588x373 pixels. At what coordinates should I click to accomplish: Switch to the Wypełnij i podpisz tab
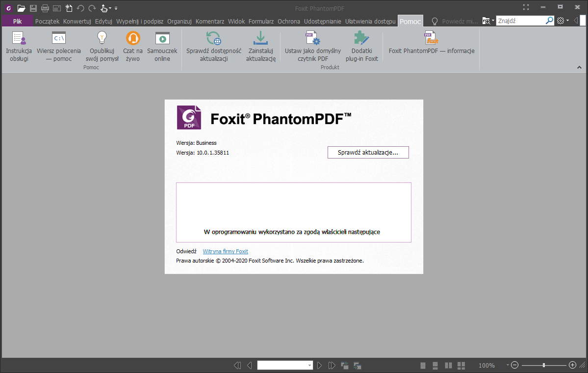tap(139, 22)
